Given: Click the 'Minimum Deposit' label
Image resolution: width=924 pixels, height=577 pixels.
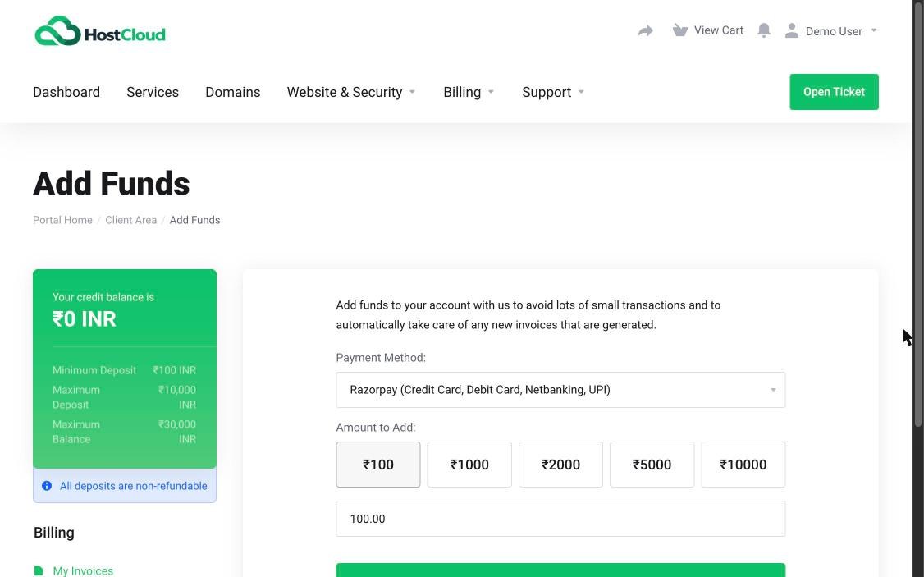Looking at the screenshot, I should tap(94, 370).
